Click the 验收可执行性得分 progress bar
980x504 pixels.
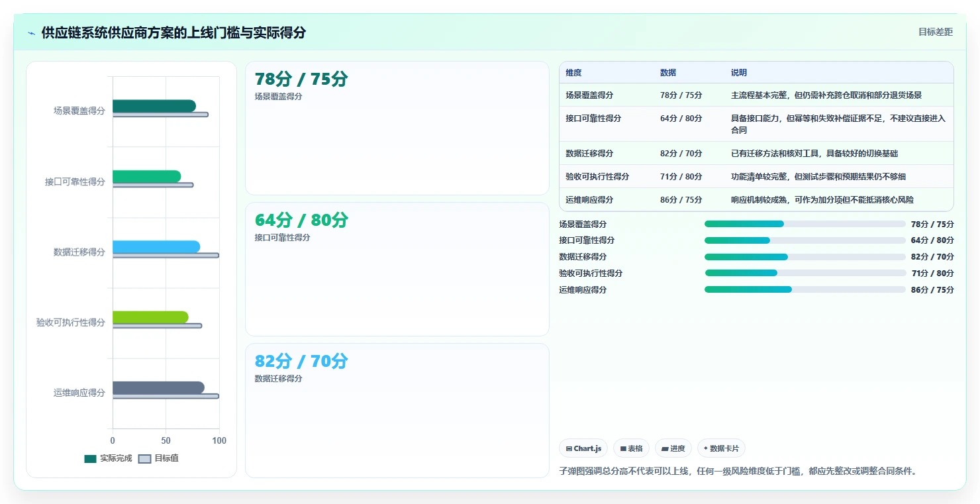coord(805,273)
